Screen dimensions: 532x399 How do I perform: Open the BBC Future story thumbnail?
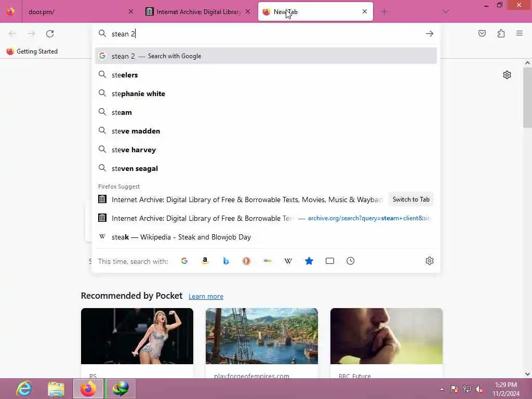tap(387, 336)
